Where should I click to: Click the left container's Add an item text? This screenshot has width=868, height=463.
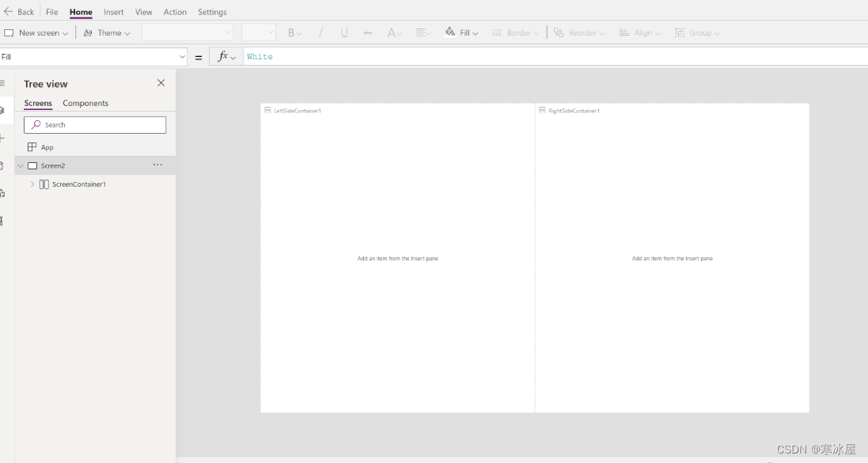(x=397, y=259)
